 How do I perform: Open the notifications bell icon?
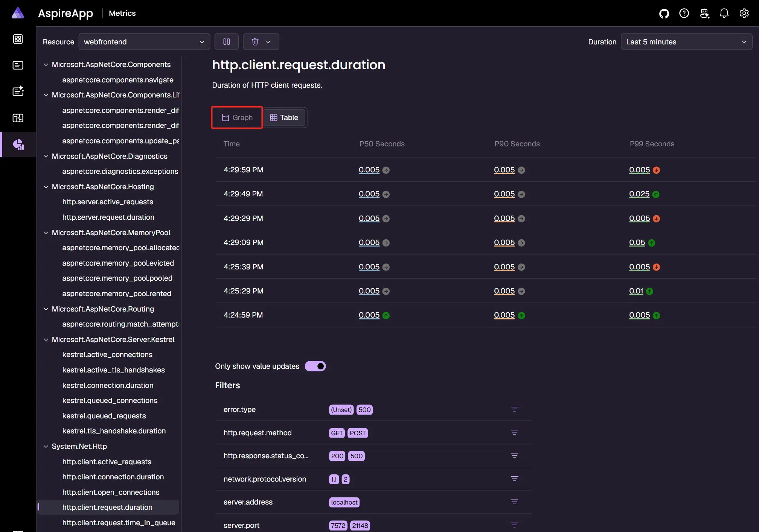tap(724, 14)
